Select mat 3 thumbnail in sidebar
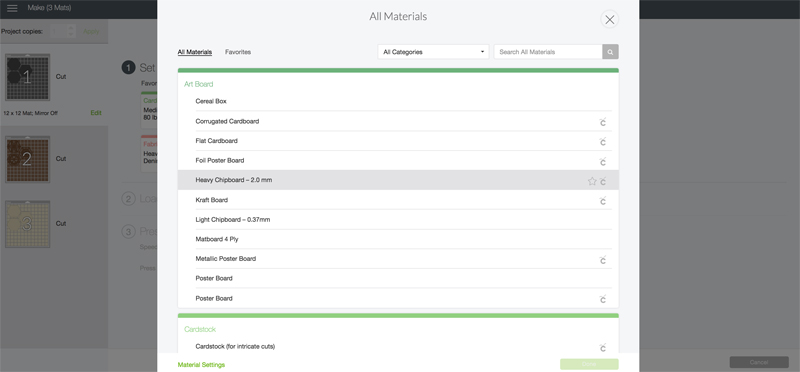 pos(28,224)
